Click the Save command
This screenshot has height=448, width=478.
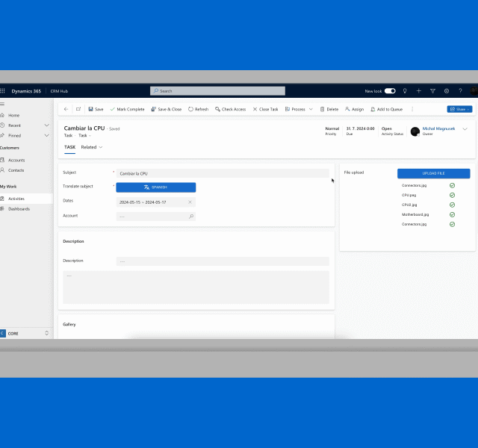(x=96, y=109)
